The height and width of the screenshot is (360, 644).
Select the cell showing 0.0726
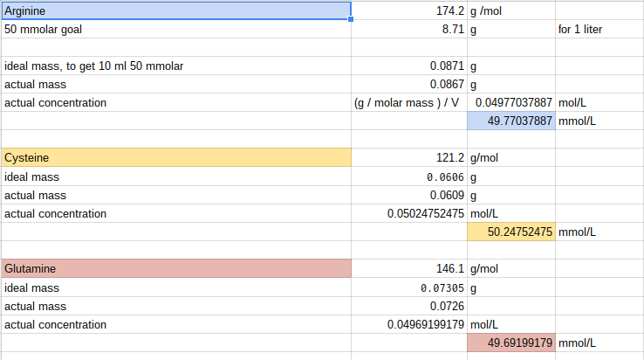point(409,306)
